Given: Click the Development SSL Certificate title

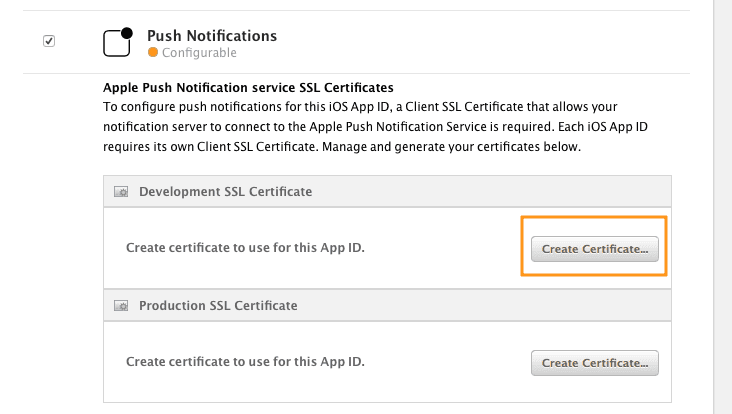Looking at the screenshot, I should click(x=225, y=191).
